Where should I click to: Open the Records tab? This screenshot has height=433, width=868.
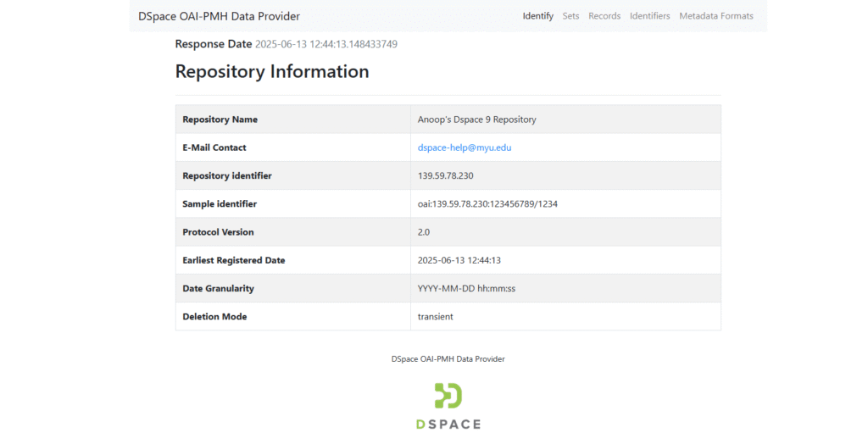pos(604,16)
